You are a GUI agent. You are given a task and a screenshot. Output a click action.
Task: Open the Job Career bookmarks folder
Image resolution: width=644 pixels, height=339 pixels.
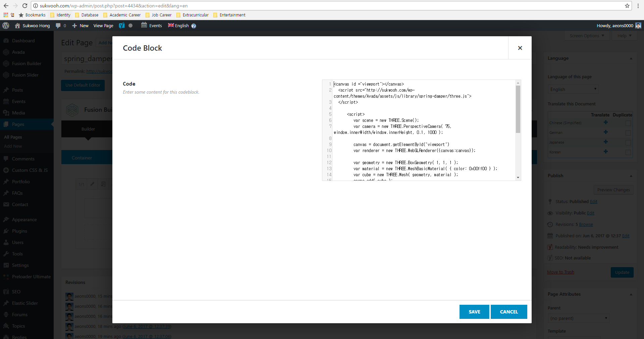point(158,15)
